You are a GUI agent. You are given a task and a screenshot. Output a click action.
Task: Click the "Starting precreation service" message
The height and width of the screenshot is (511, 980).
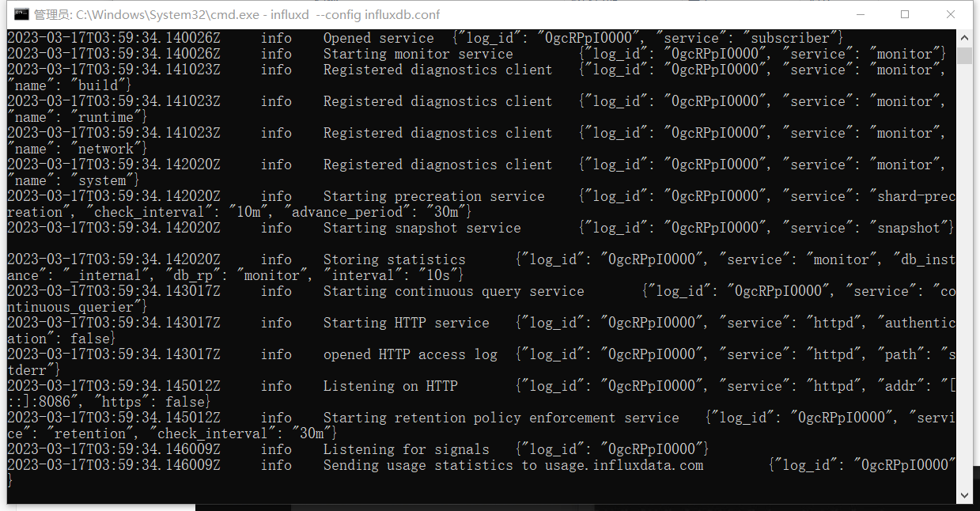(x=433, y=196)
